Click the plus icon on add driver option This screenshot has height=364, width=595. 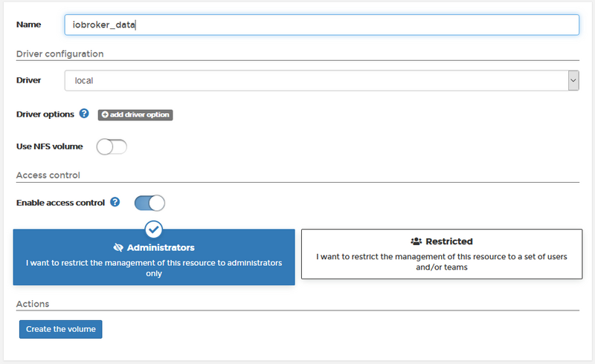click(105, 115)
